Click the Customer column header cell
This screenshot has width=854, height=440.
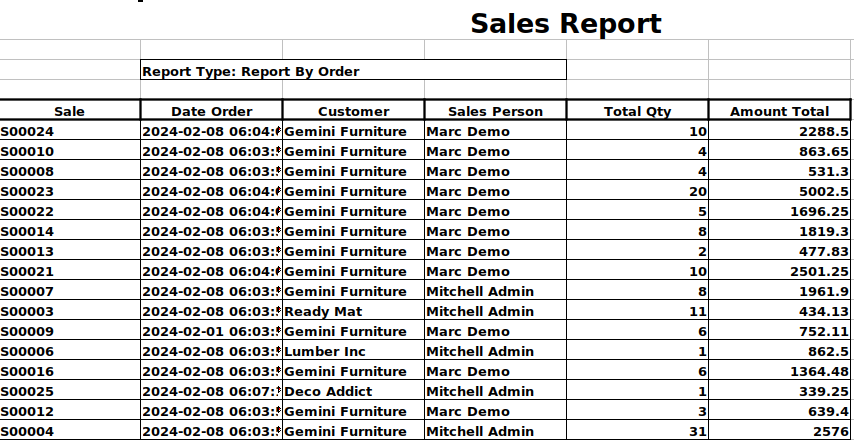tap(353, 111)
